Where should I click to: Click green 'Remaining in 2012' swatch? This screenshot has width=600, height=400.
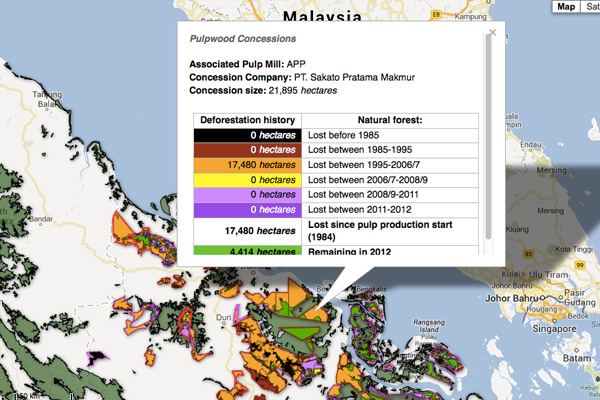(x=246, y=250)
